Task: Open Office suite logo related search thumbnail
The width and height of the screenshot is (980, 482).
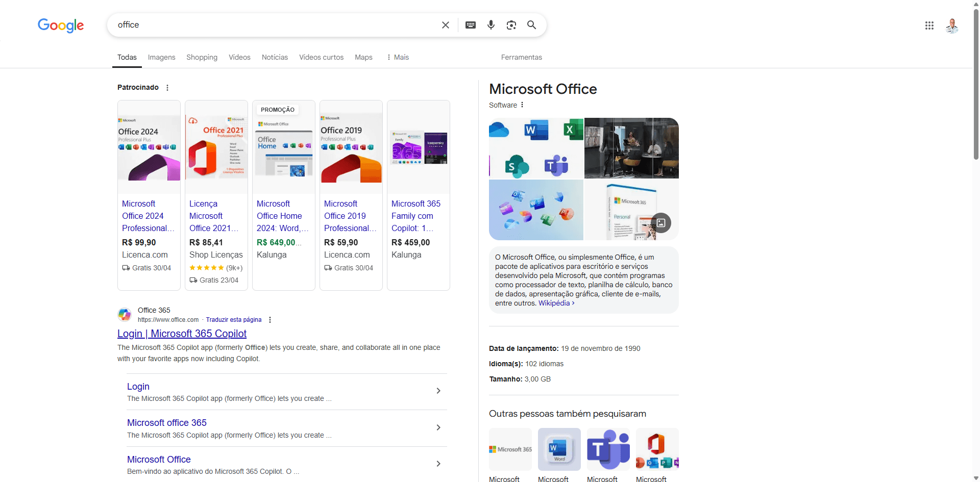Action: 657,449
